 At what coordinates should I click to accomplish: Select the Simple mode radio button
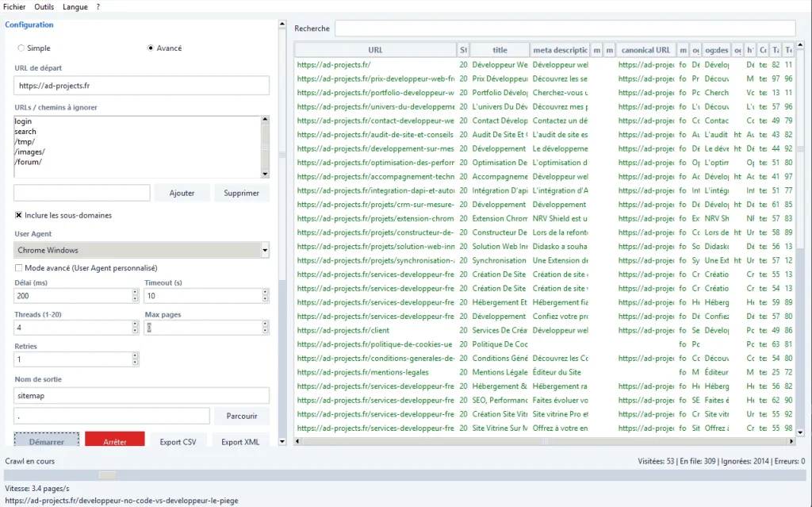[x=21, y=48]
